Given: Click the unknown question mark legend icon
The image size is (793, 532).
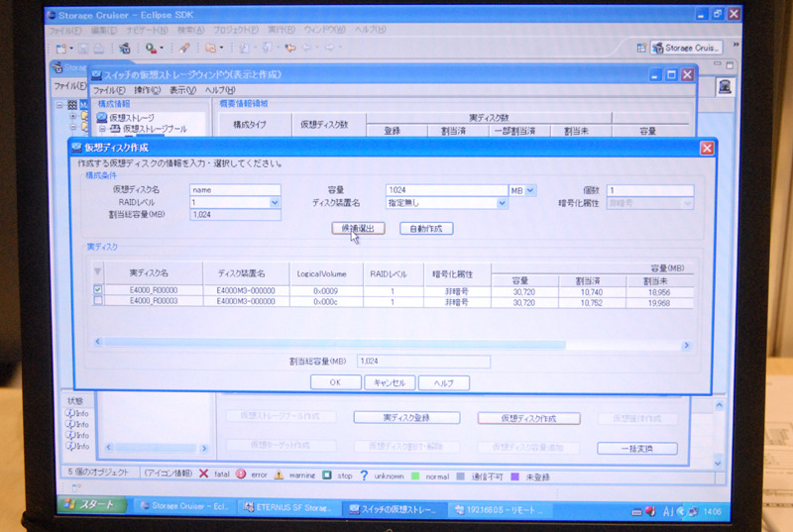Looking at the screenshot, I should click(x=364, y=476).
